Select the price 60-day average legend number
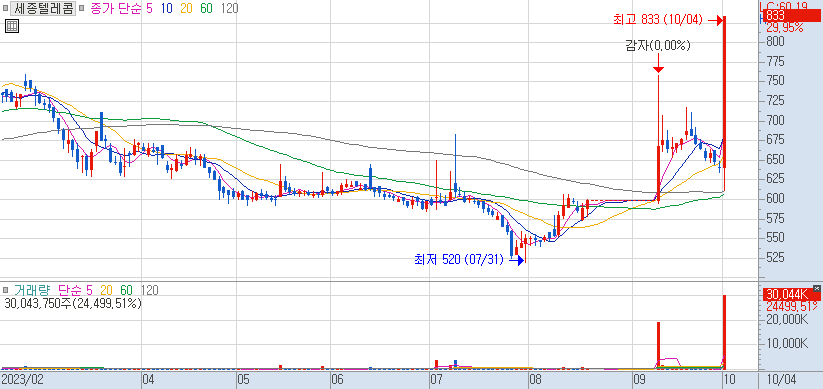The image size is (823, 389). (206, 9)
